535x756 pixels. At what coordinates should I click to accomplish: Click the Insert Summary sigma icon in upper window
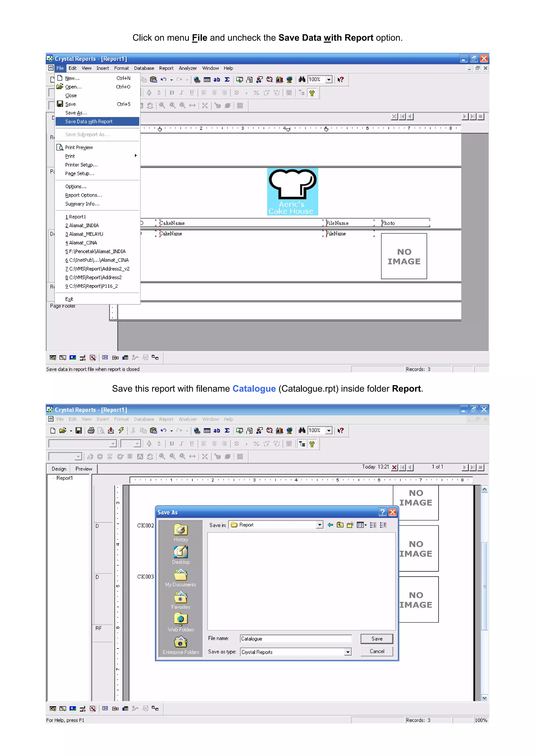[x=227, y=80]
